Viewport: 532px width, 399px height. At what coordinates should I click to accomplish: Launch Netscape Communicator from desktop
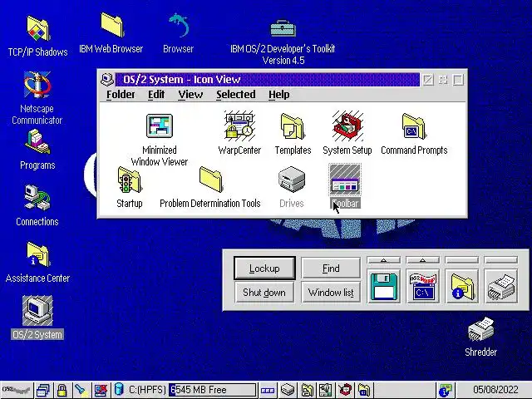coord(37,85)
